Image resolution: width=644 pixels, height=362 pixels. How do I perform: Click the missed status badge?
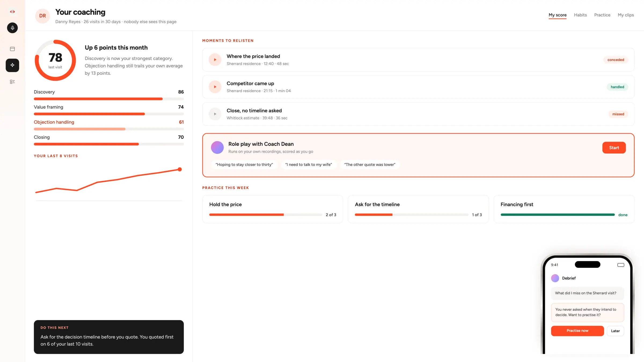(618, 114)
